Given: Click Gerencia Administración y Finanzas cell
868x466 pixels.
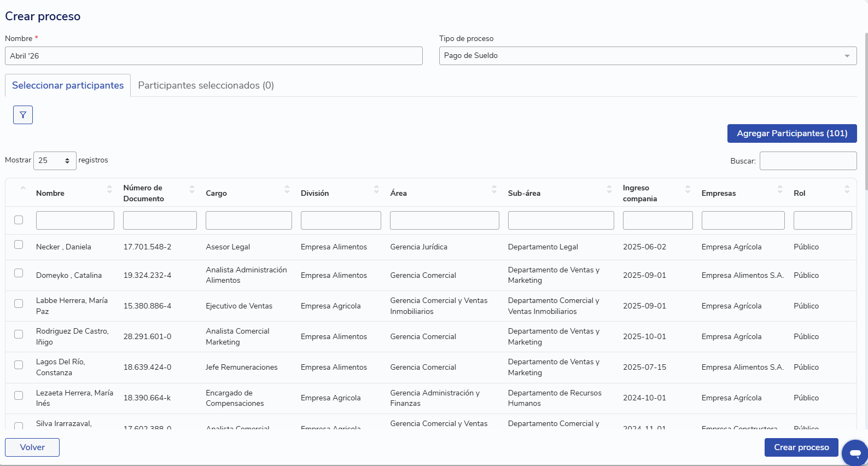Looking at the screenshot, I should point(435,398).
